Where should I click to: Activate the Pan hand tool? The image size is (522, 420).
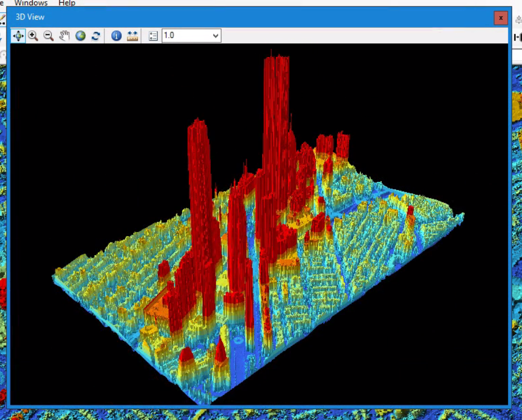coord(64,35)
